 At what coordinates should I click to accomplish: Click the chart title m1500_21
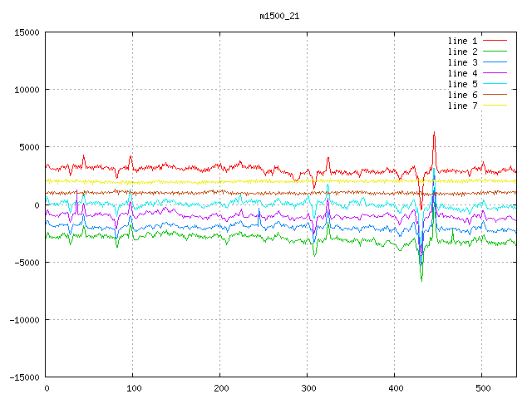(x=279, y=17)
